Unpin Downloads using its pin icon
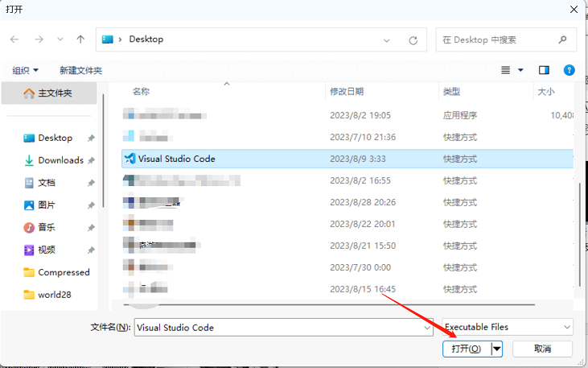 point(91,161)
